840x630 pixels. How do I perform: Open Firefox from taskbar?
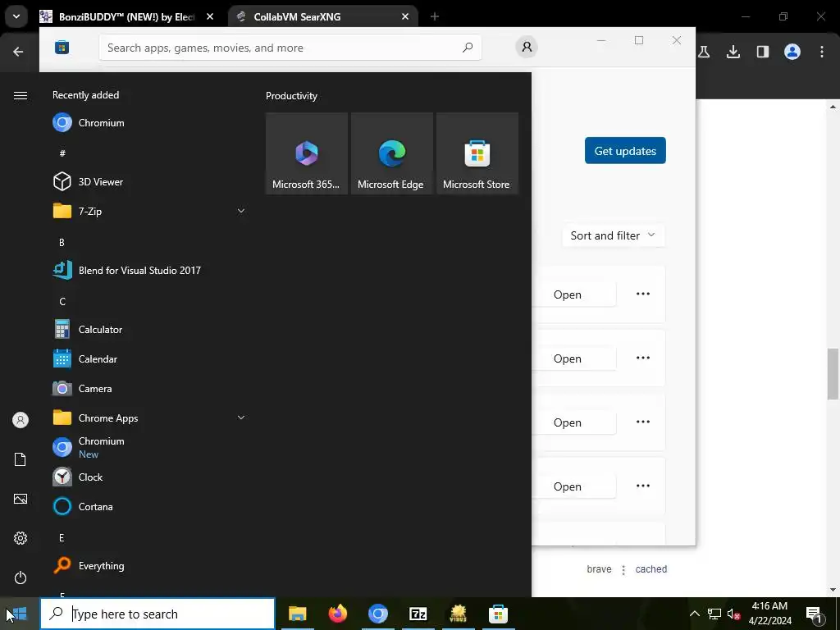337,614
